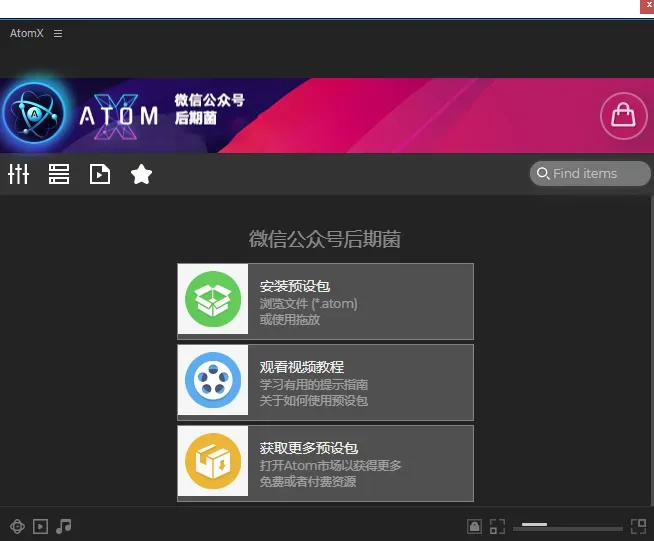
Task: Toggle the music note sound icon
Action: coord(63,526)
